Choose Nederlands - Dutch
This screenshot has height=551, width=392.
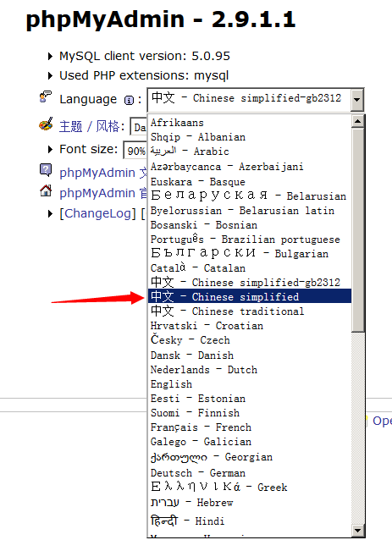pos(250,370)
